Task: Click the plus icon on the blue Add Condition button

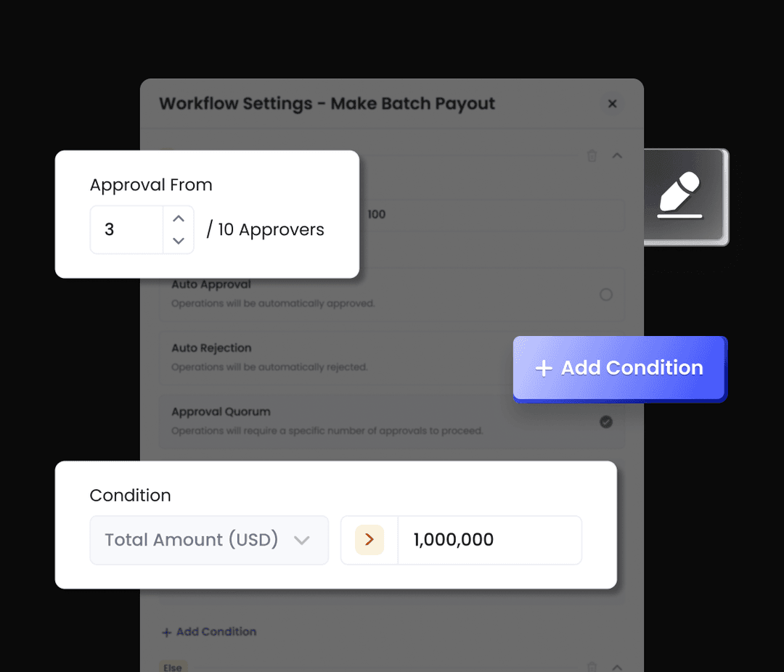Action: pyautogui.click(x=544, y=369)
